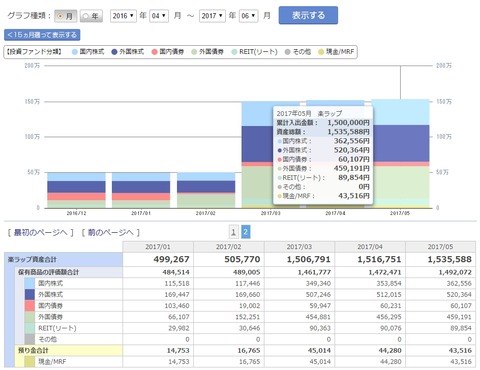Click 累計入出金額 1,500,000円 in tooltip
The height and width of the screenshot is (370, 480).
323,123
